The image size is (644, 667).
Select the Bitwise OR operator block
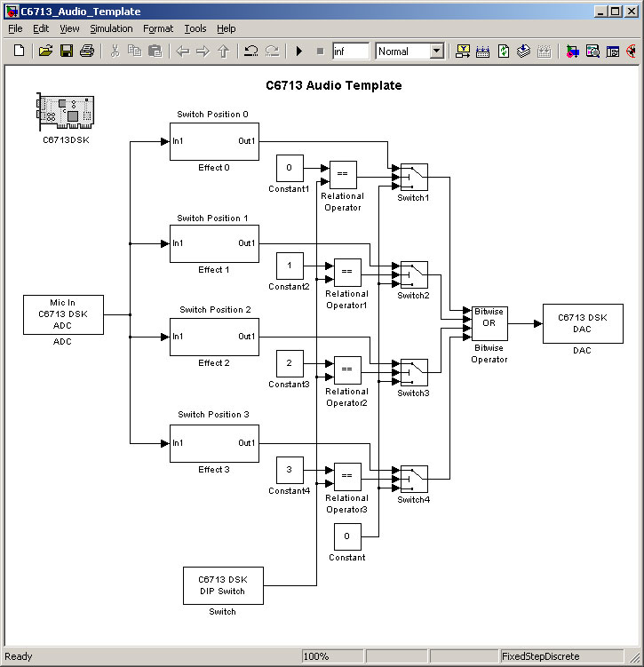[x=489, y=323]
